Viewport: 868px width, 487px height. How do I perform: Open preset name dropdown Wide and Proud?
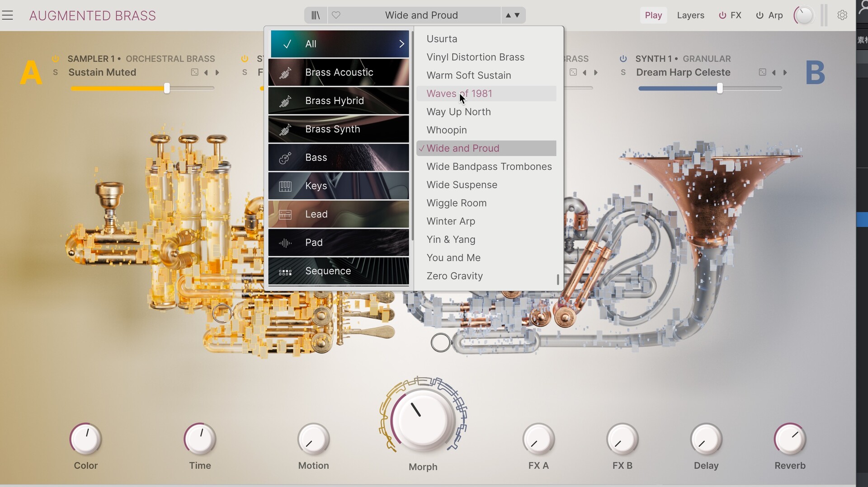[421, 15]
